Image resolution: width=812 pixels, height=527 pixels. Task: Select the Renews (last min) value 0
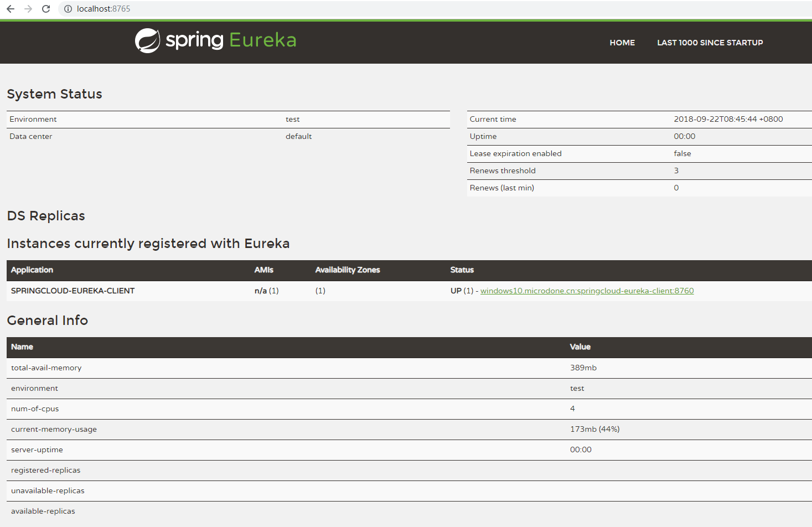676,188
